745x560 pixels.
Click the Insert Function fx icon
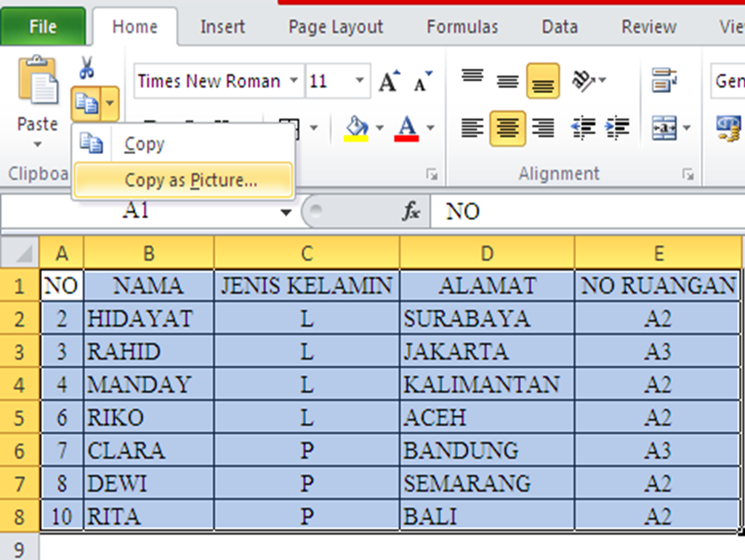tap(412, 212)
